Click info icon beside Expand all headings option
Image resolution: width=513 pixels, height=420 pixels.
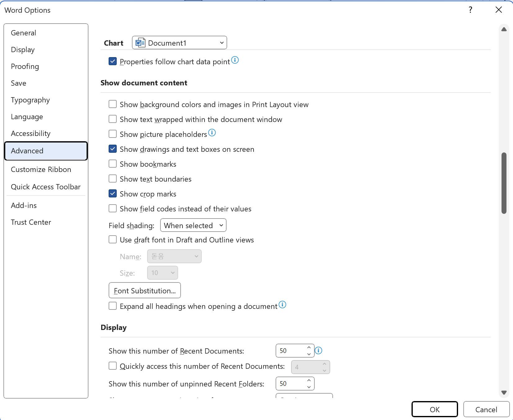click(282, 305)
